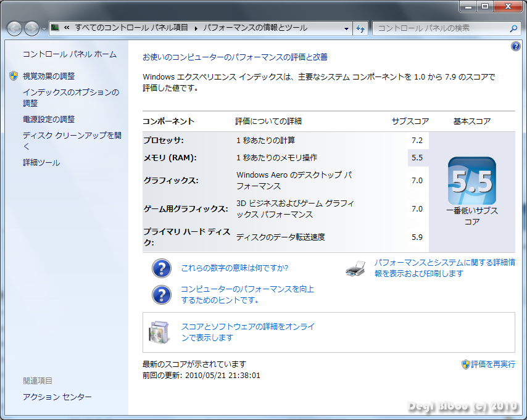This screenshot has height=420, width=527.
Task: Open スコアとソフトウェアの詳細をオンラインで表示します link
Action: [x=248, y=332]
